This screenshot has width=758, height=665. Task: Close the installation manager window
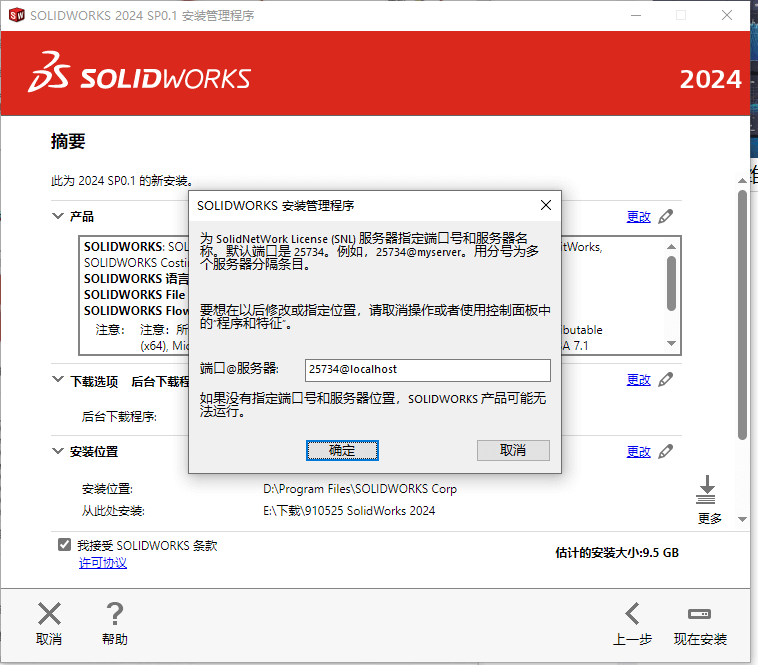727,15
